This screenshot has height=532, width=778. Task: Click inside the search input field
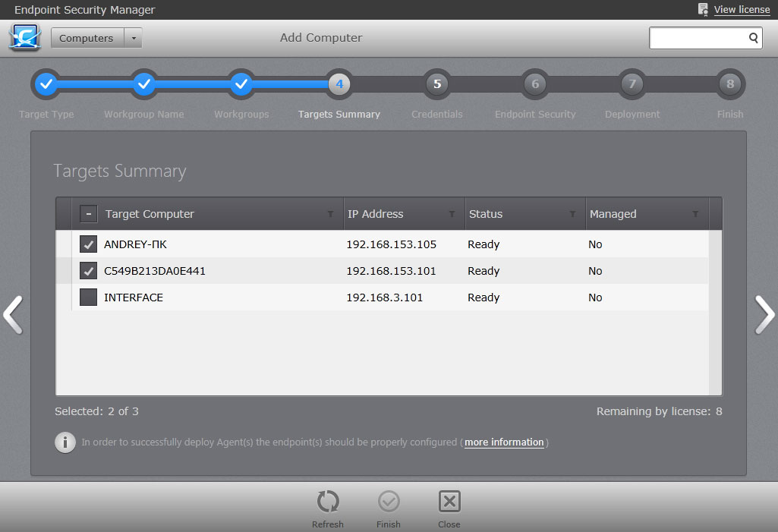tap(697, 38)
